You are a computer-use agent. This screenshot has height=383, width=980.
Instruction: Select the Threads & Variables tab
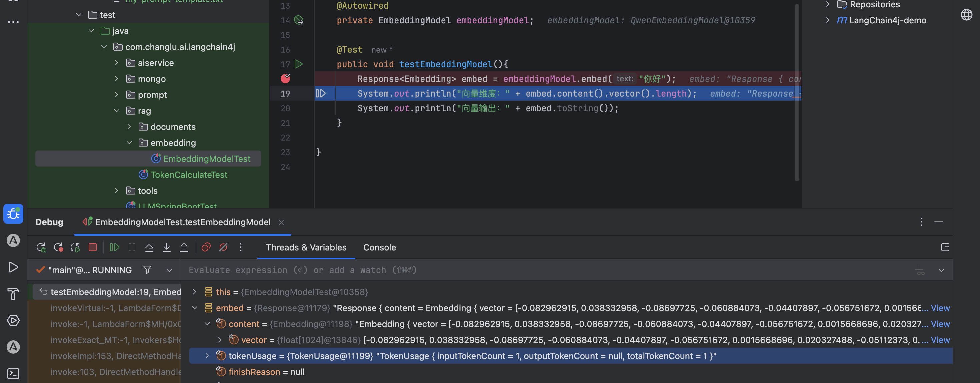pos(306,248)
